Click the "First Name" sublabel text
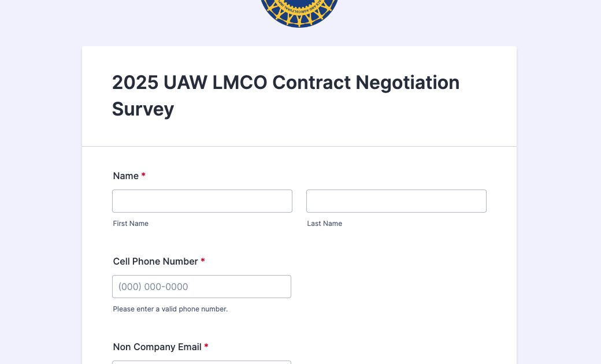 coord(131,224)
